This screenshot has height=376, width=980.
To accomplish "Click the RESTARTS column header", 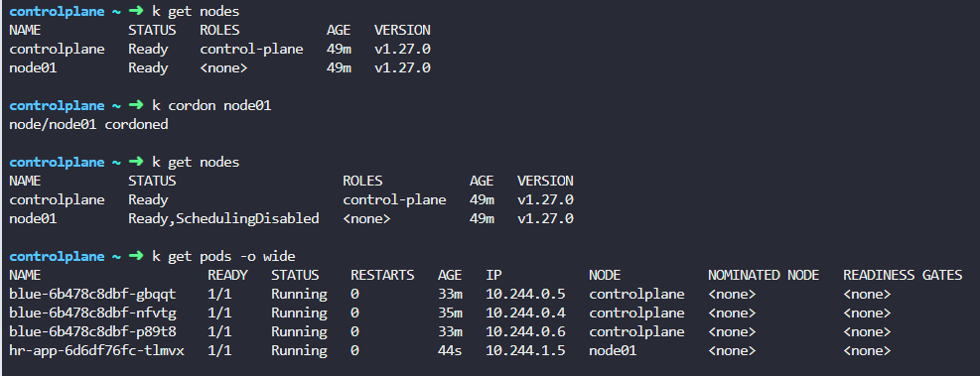I will pos(382,275).
